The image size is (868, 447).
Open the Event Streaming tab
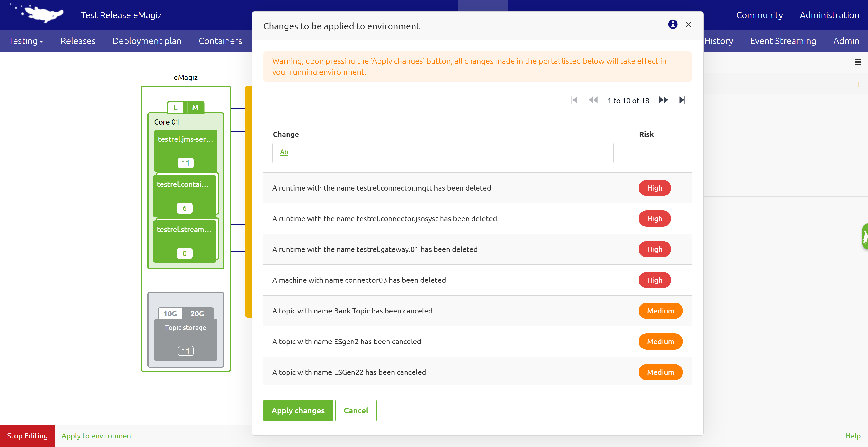[x=783, y=41]
